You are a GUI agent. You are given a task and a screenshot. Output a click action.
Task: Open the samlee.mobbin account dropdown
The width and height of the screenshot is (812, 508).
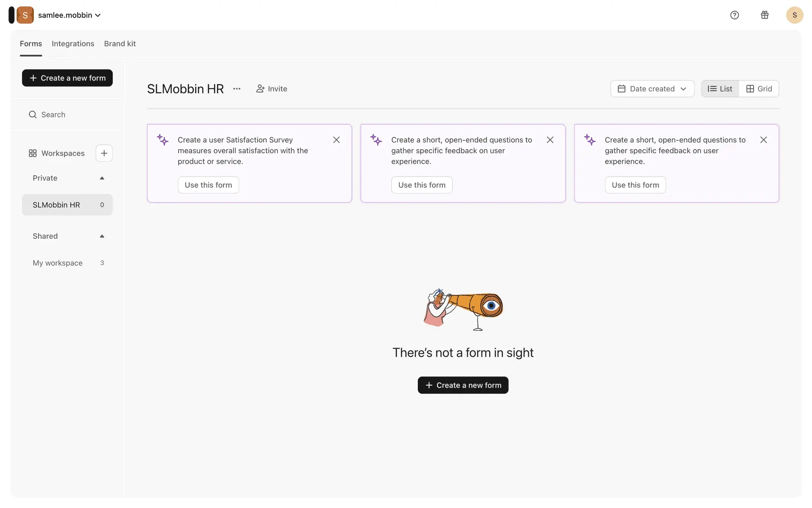click(x=69, y=15)
